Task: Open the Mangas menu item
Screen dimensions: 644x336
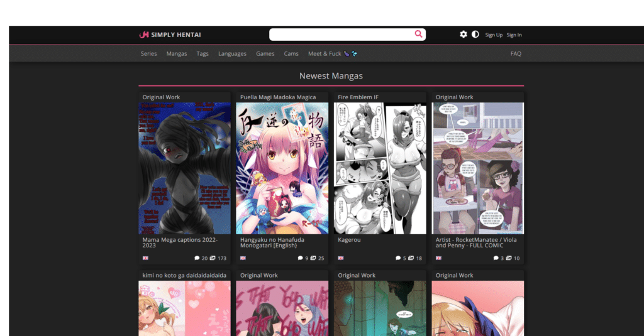Action: tap(177, 54)
